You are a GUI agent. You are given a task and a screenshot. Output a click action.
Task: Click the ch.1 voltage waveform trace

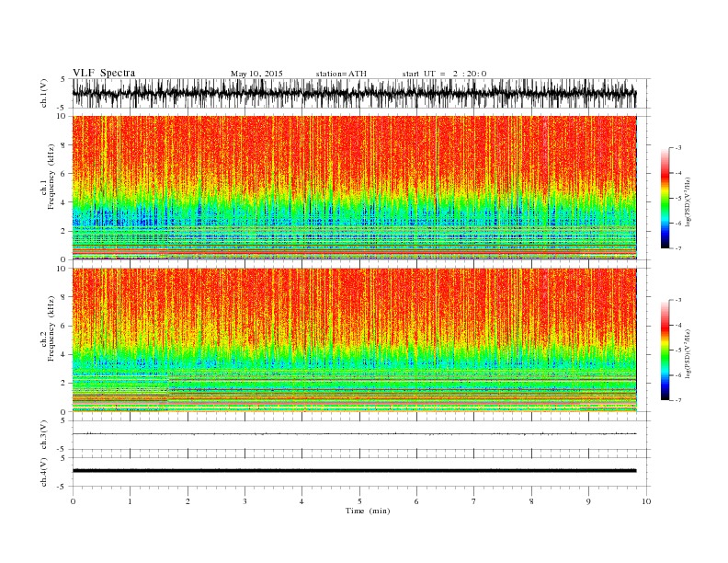[355, 93]
